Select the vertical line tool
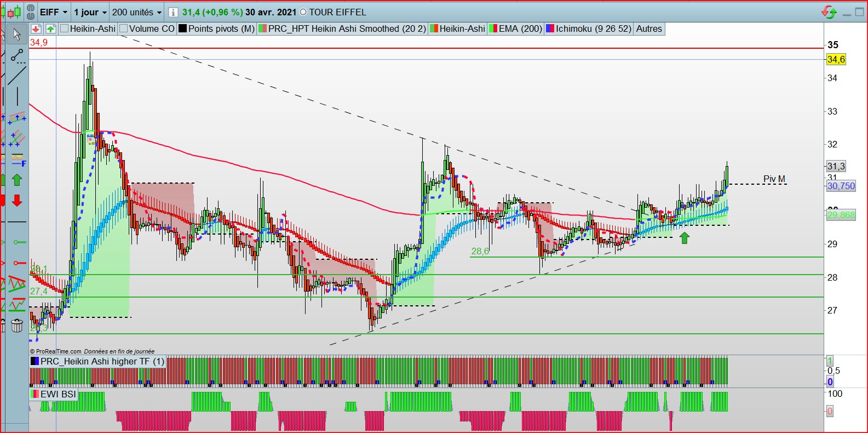The image size is (868, 433). coord(17,96)
